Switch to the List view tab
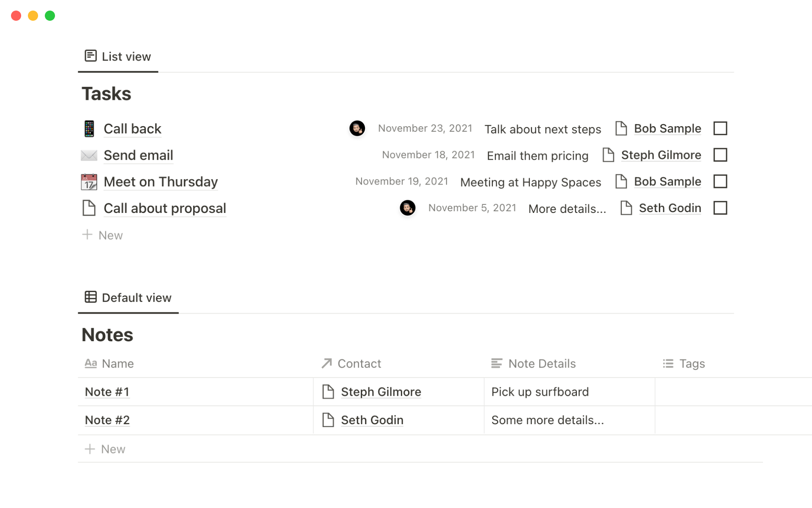The image size is (812, 508). pyautogui.click(x=118, y=57)
